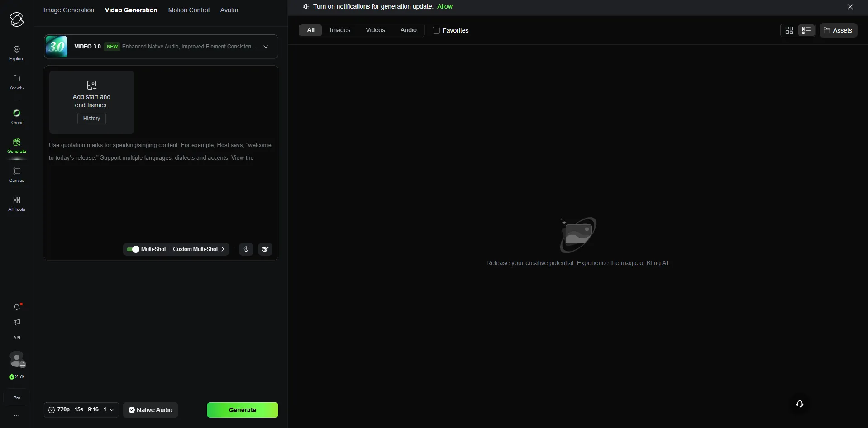The height and width of the screenshot is (428, 868).
Task: Open All Tools grid
Action: pos(17,203)
